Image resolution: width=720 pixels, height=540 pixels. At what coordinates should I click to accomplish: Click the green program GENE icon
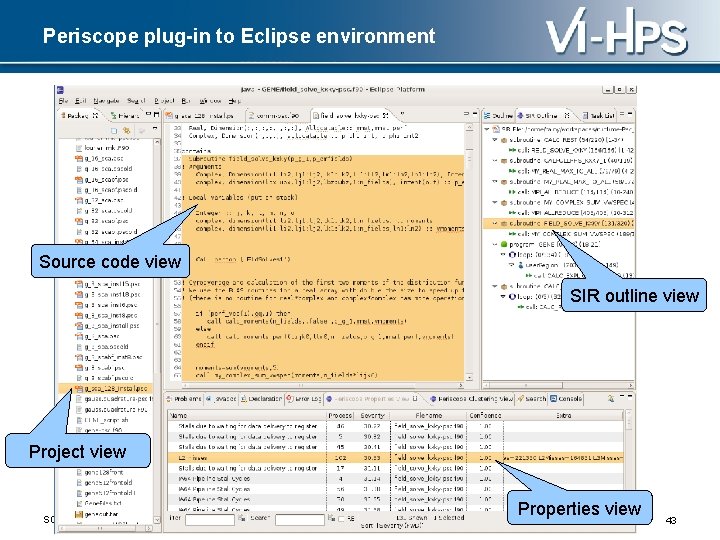(504, 244)
